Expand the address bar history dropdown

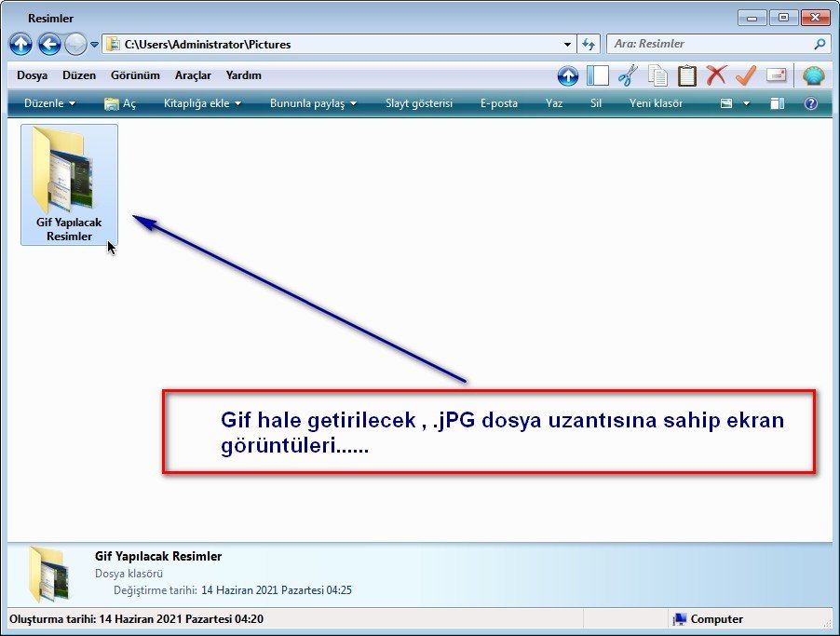click(567, 45)
